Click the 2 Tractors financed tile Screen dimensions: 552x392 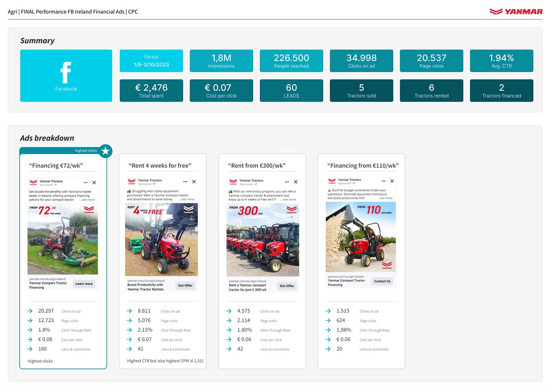point(502,91)
